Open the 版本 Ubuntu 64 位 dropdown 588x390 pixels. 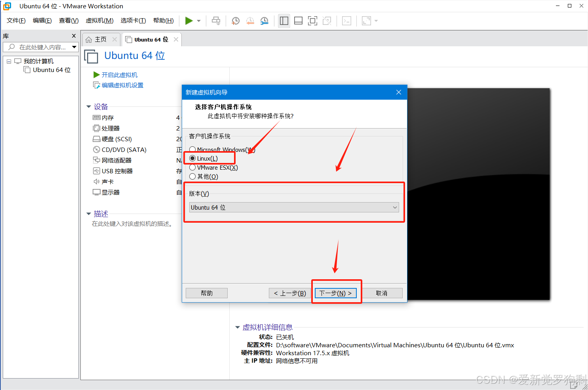coord(294,207)
